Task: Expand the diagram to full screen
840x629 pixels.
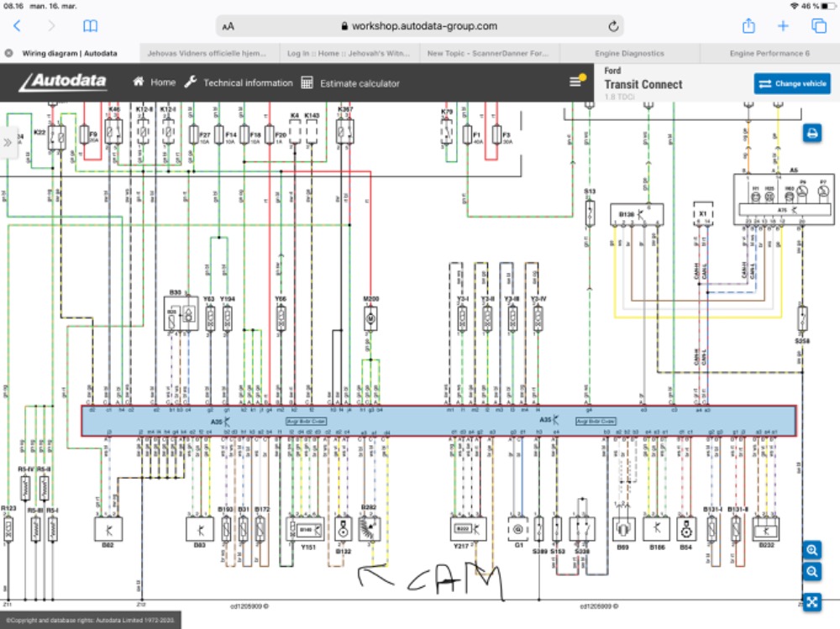Action: 812,601
